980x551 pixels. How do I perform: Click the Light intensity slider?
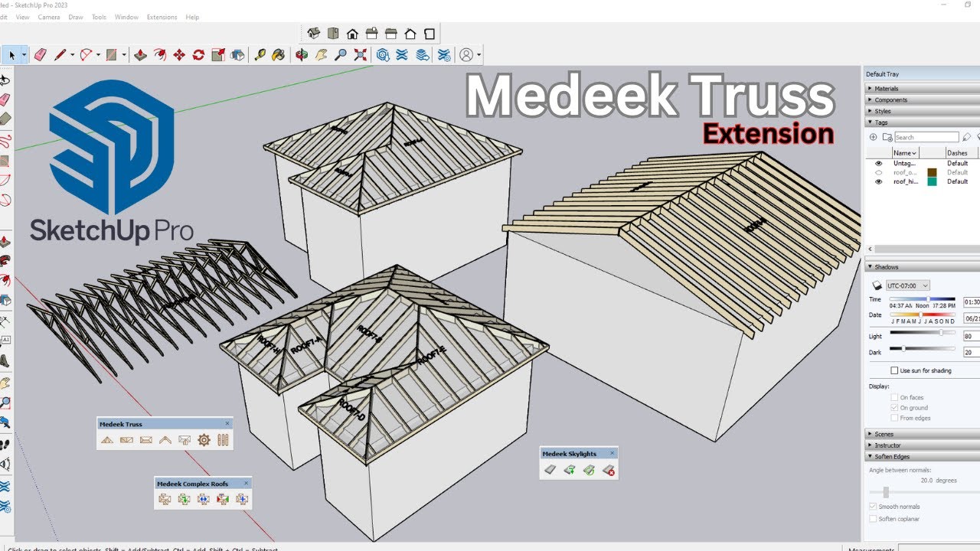pos(922,332)
